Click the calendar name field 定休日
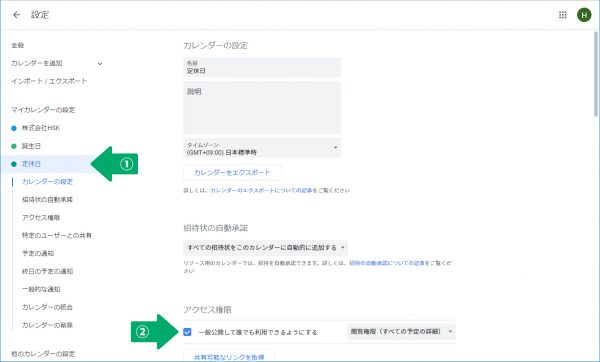 pos(262,67)
